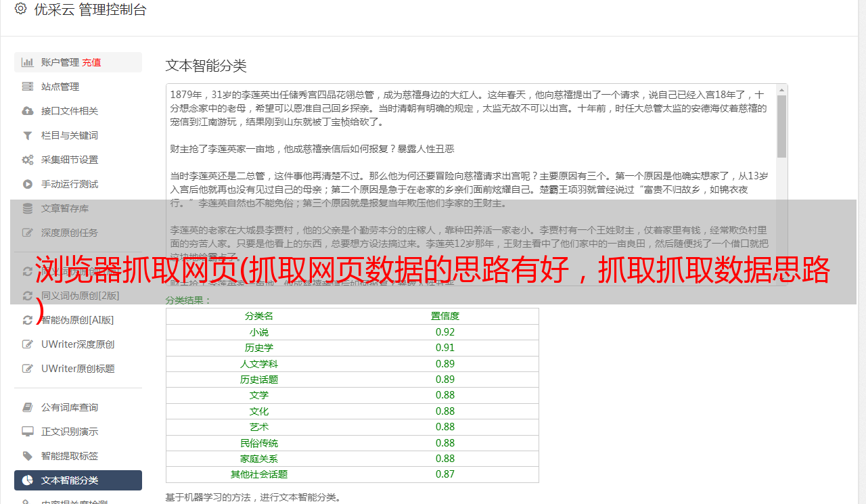Click the refresh icon for 智能伪原创[AI版]
The width and height of the screenshot is (866, 504).
[x=28, y=320]
